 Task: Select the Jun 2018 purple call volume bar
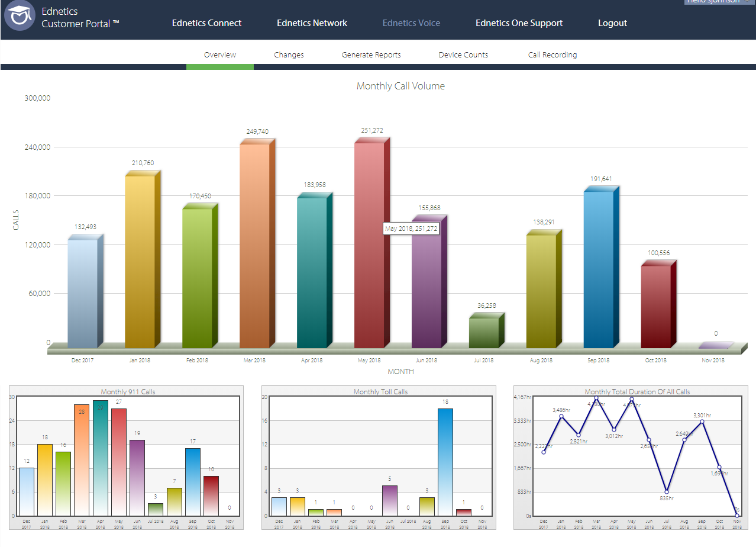[429, 282]
